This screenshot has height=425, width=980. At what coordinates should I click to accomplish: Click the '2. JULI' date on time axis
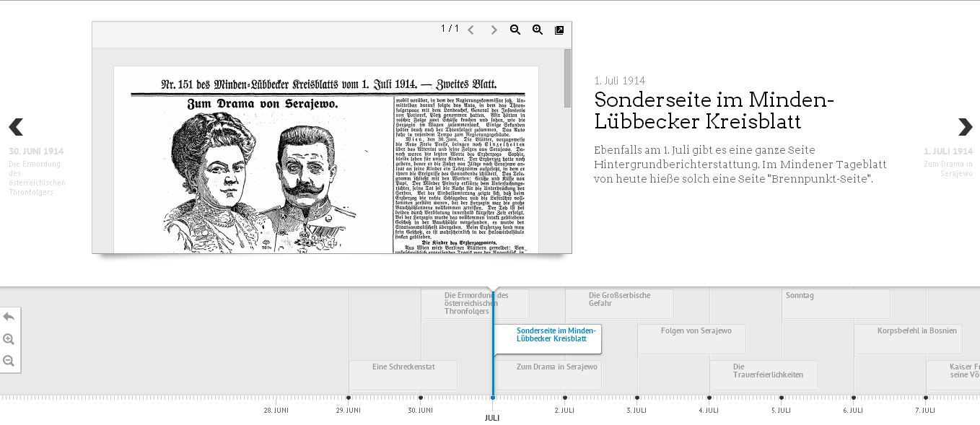tap(565, 410)
